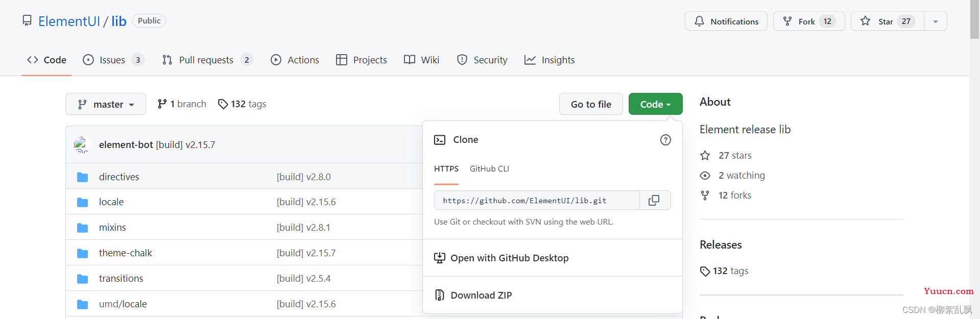
Task: Click the folder icon for directives
Action: click(x=82, y=177)
